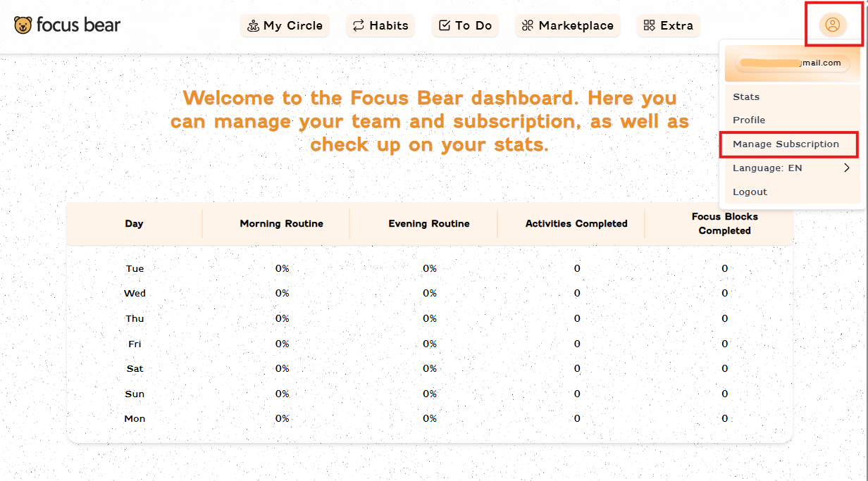Go to Profile in the account menu
This screenshot has width=868, height=481.
pyautogui.click(x=749, y=120)
